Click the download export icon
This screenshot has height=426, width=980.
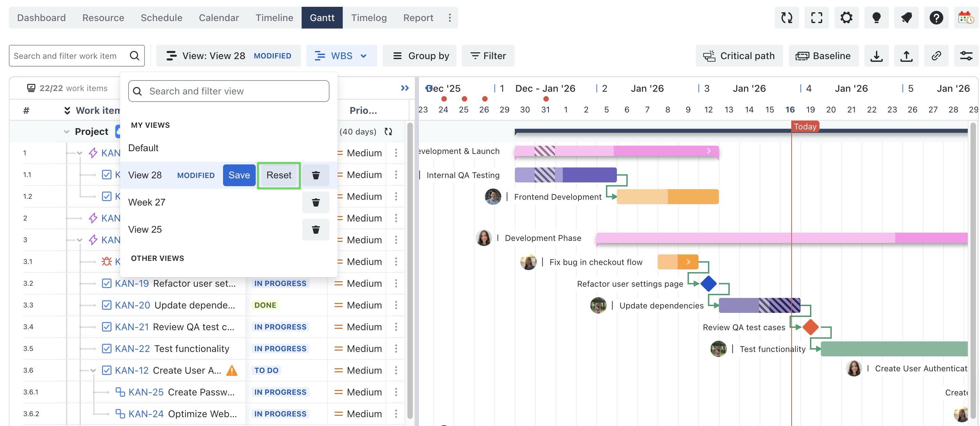(876, 56)
